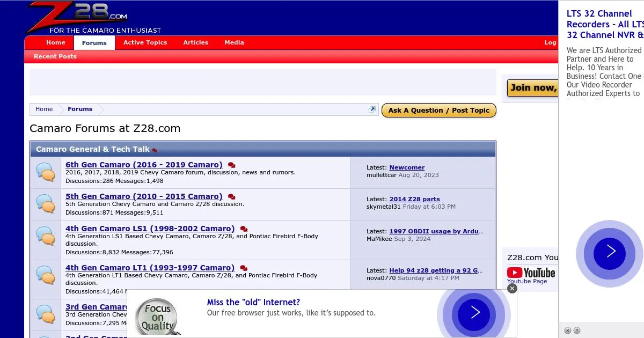Open the Articles tab
644x338 pixels.
(x=196, y=43)
